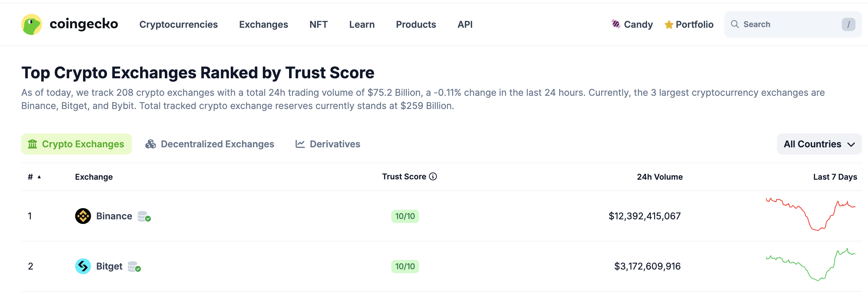Open the Bitget exchange link

[x=109, y=267]
